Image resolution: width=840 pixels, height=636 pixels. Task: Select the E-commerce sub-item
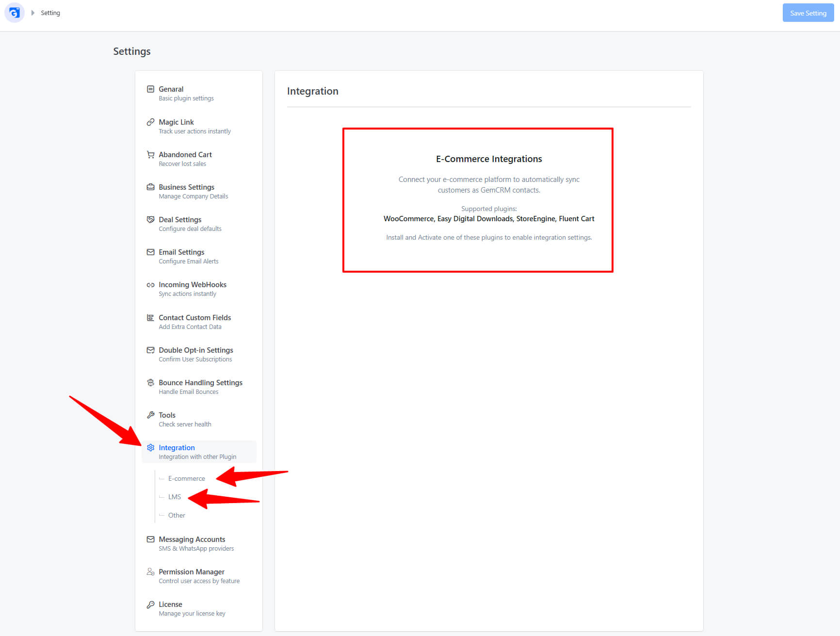[x=187, y=479]
